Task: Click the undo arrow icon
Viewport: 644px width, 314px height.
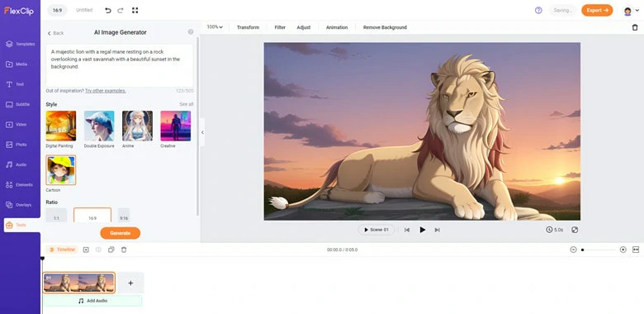Action: pyautogui.click(x=108, y=10)
